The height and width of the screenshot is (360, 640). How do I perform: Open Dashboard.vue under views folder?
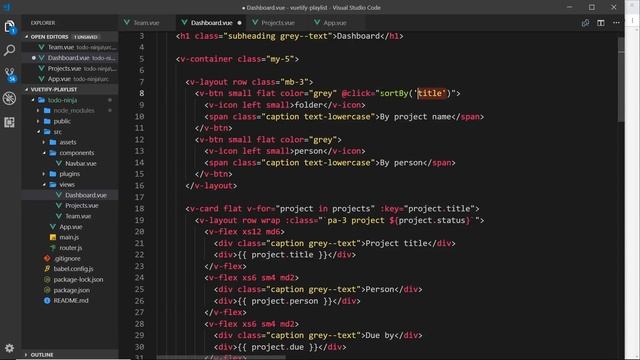70,195
